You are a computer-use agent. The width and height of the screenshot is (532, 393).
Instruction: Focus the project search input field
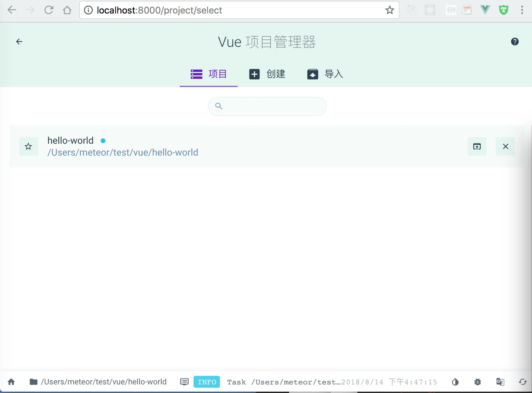tap(271, 106)
